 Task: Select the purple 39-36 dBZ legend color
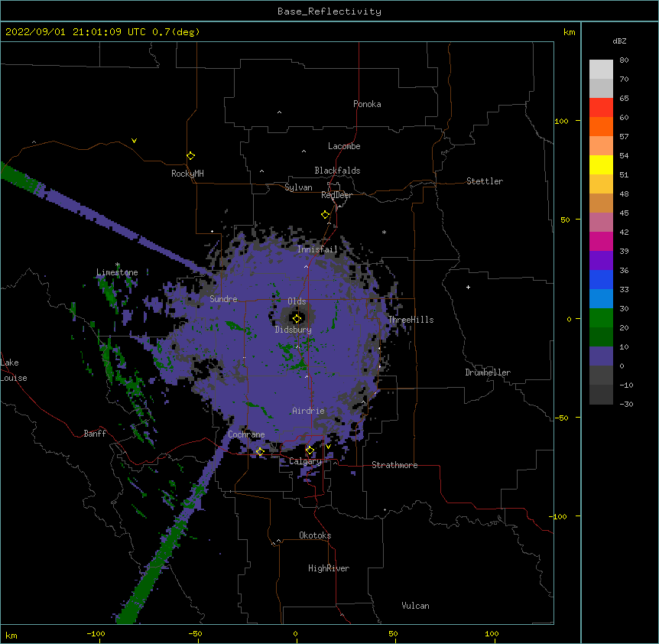tap(601, 260)
